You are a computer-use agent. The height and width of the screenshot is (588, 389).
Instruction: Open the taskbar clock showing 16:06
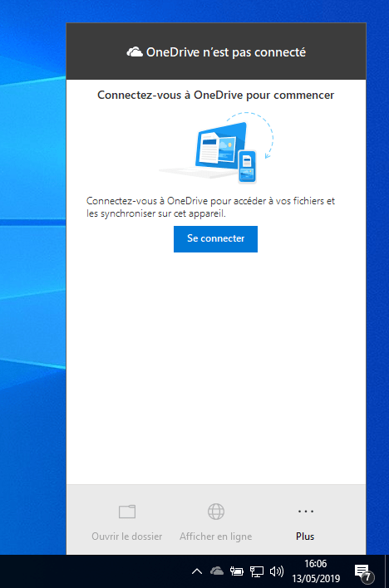click(x=315, y=564)
